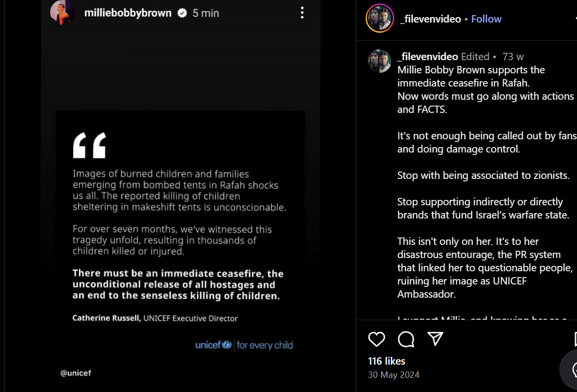This screenshot has height=392, width=577.
Task: Share the post using the paper plane icon
Action: (x=435, y=339)
